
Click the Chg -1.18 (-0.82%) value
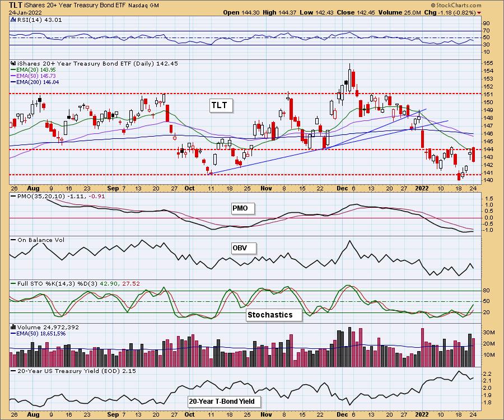pos(450,12)
